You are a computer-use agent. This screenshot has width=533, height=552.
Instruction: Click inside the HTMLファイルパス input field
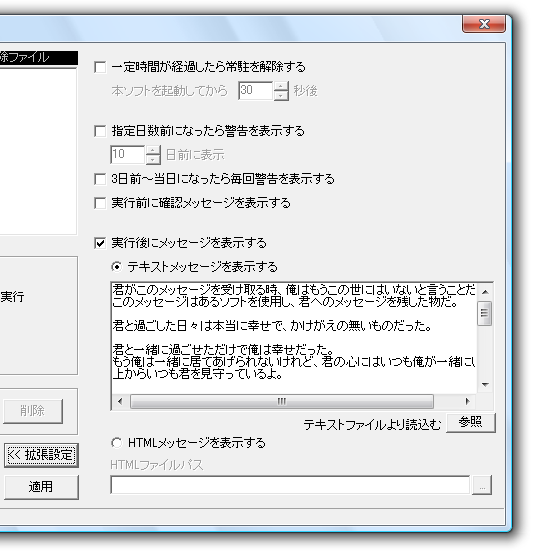click(290, 485)
